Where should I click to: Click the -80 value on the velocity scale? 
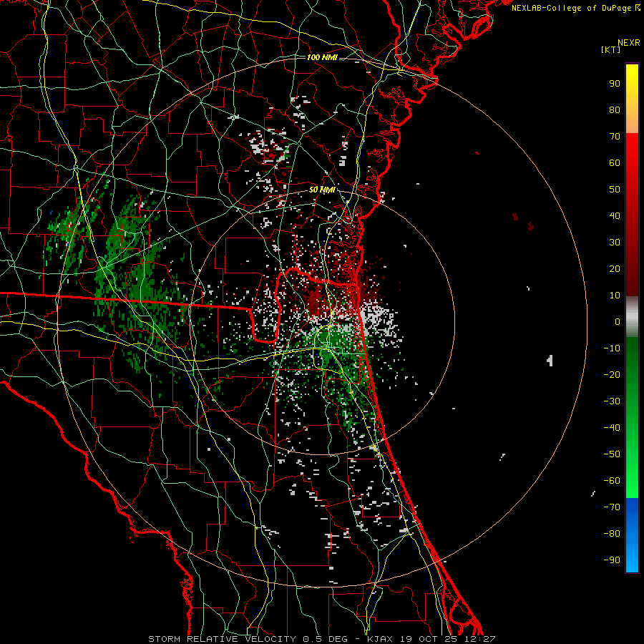click(612, 534)
